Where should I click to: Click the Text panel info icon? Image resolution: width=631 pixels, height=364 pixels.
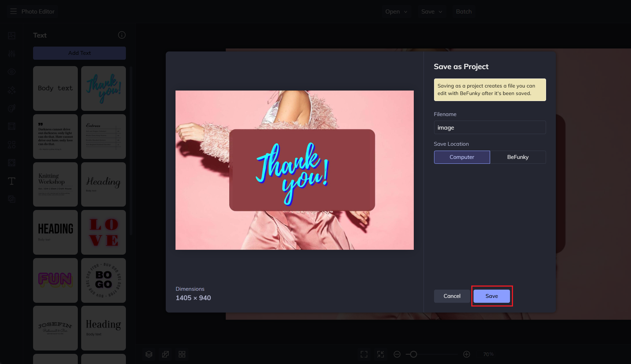pos(122,35)
